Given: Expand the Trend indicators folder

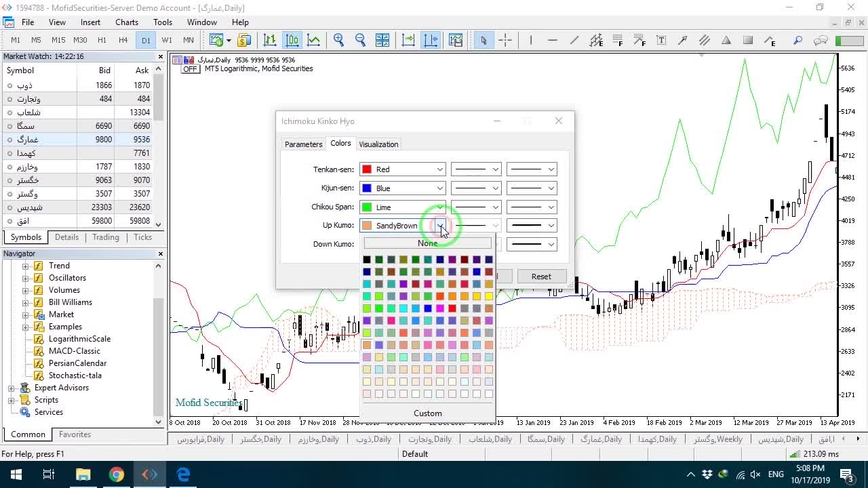Looking at the screenshot, I should coord(26,266).
